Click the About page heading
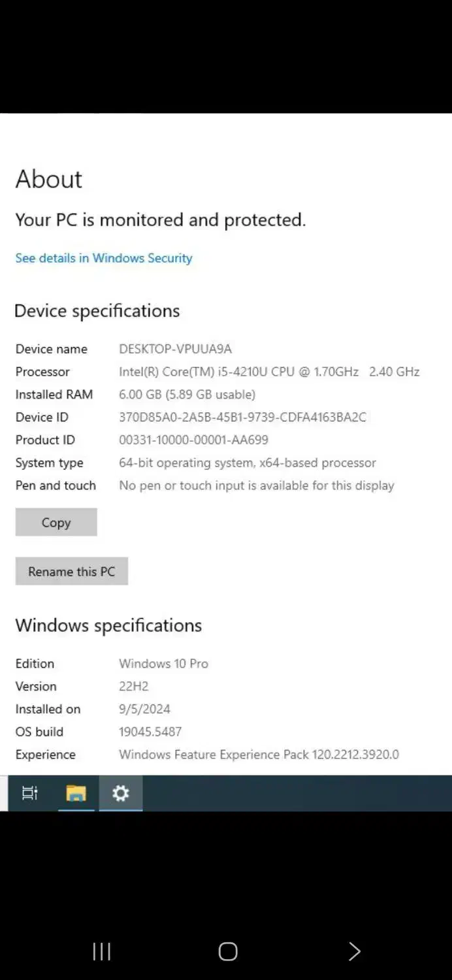 pos(49,179)
